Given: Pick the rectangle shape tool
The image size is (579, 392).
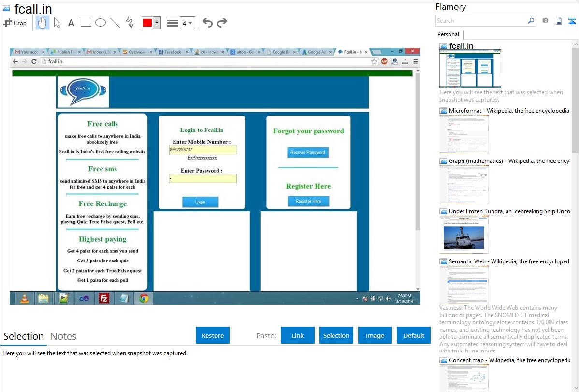Looking at the screenshot, I should click(86, 23).
